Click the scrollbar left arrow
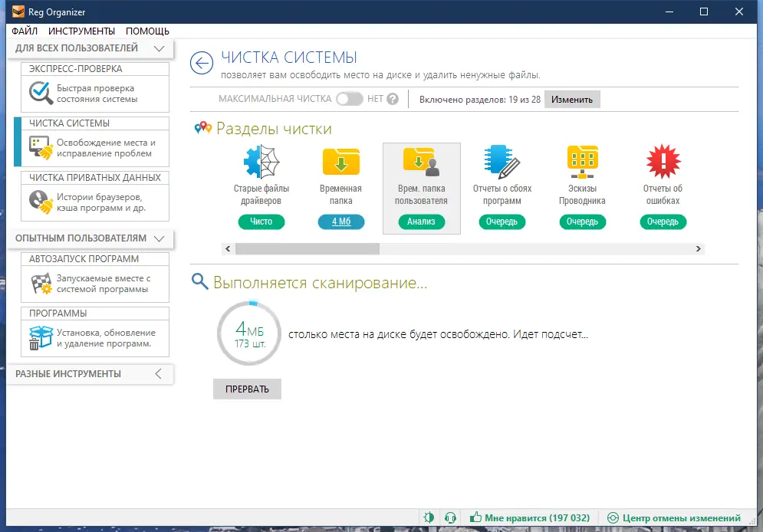Image resolution: width=763 pixels, height=532 pixels. click(228, 249)
